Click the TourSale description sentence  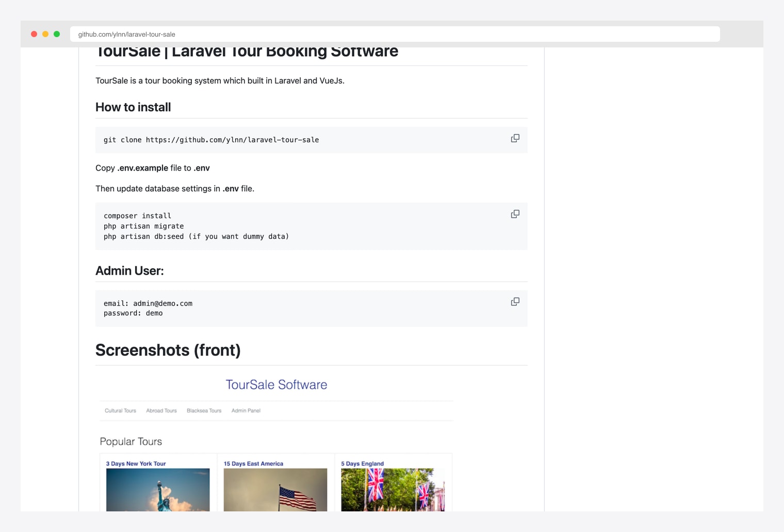(220, 81)
